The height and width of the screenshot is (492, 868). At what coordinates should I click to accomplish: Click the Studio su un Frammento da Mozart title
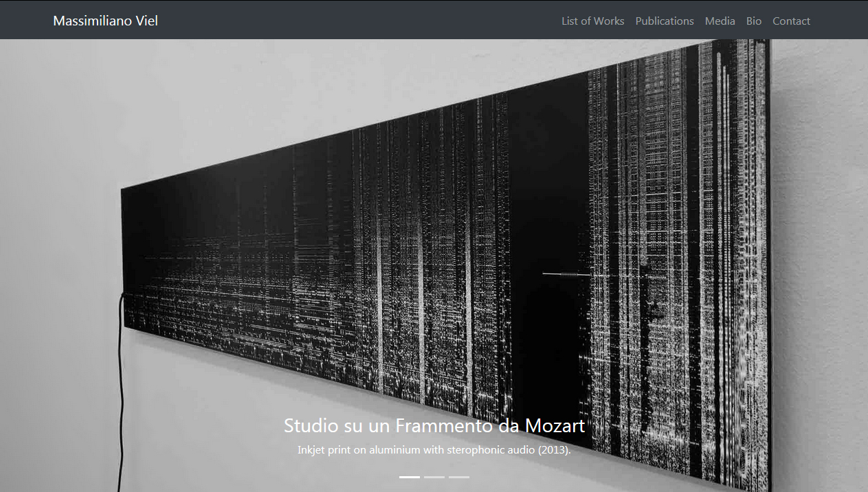tap(434, 425)
